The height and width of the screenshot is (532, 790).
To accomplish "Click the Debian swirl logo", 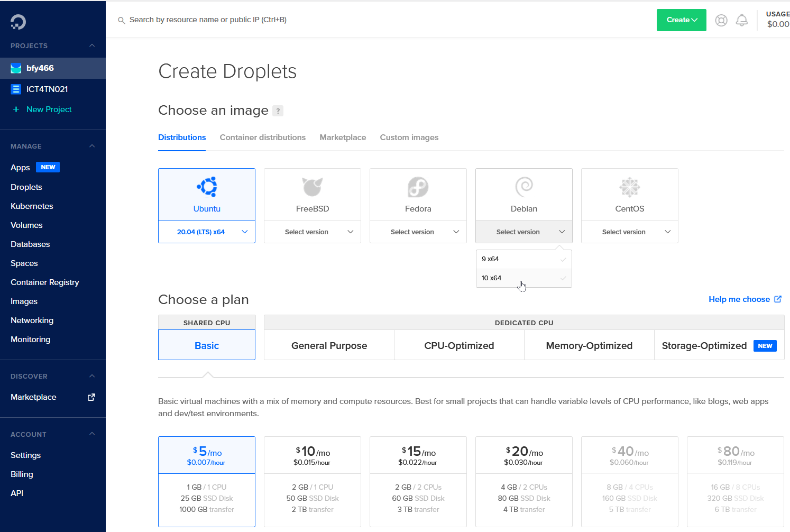I will [x=523, y=187].
